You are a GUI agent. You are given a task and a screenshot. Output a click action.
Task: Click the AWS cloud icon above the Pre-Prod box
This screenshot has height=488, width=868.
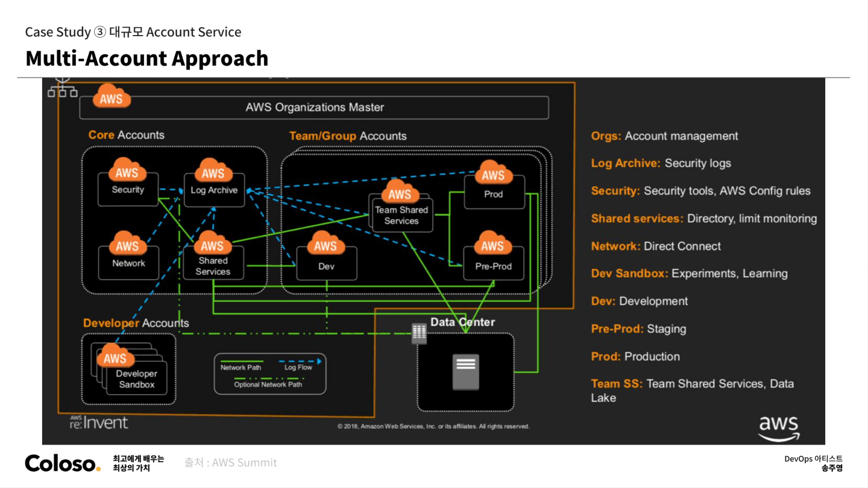[492, 243]
